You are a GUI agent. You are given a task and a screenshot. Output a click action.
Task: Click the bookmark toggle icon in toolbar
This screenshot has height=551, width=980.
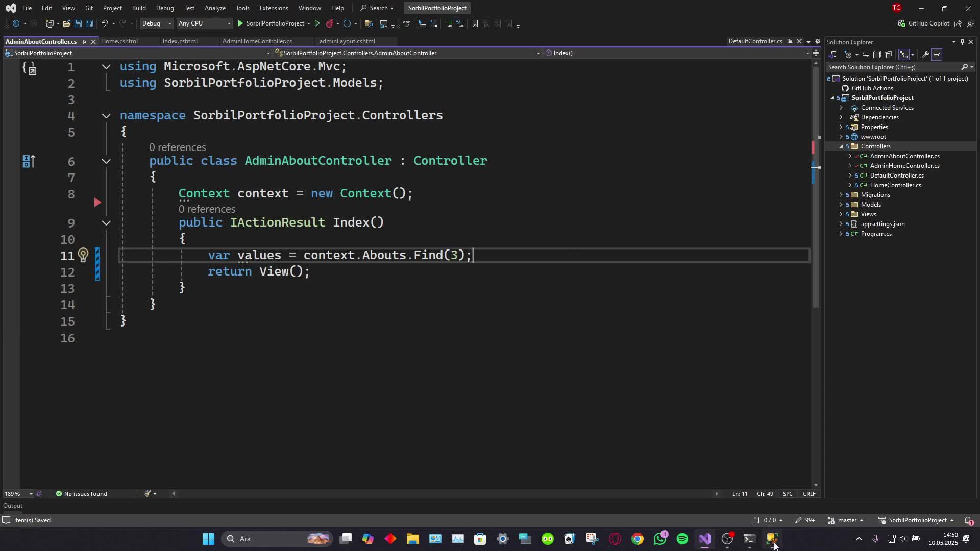(x=475, y=23)
